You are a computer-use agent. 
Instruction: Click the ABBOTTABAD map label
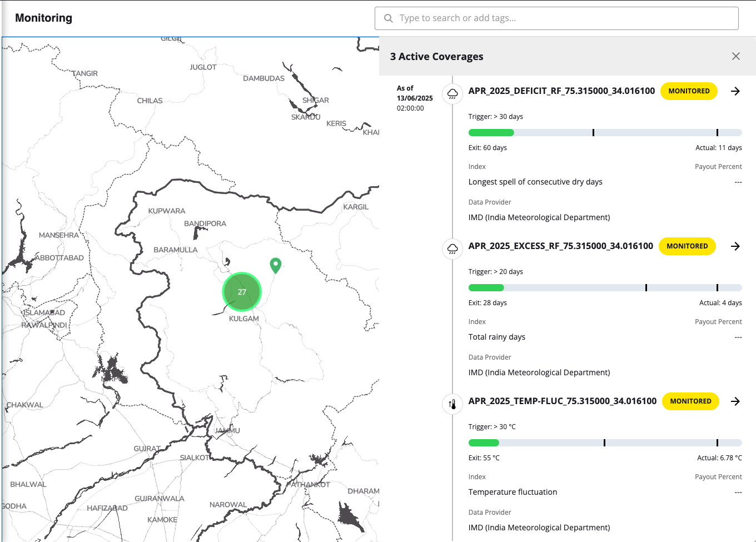click(x=59, y=258)
